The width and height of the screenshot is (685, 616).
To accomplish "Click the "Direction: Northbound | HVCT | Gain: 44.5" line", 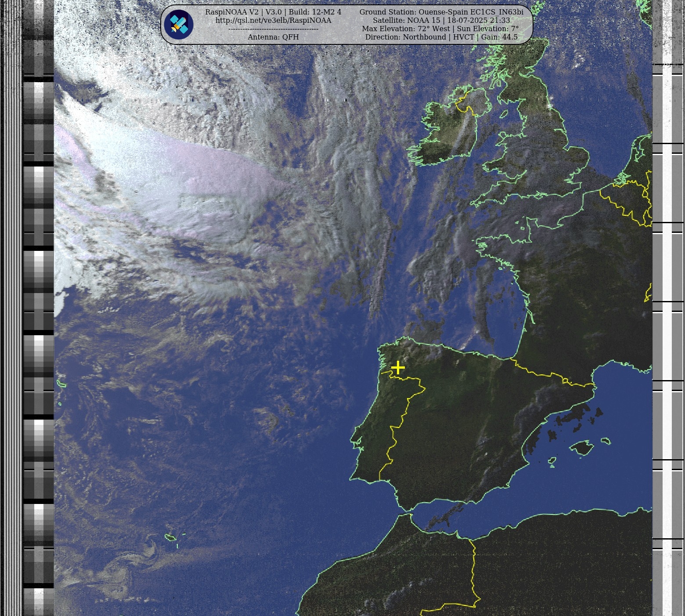I will coord(441,37).
